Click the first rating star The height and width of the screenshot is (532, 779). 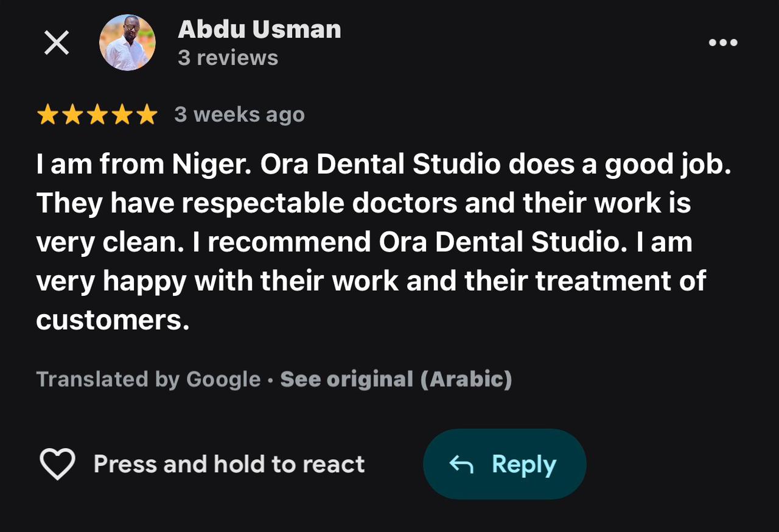click(x=47, y=114)
